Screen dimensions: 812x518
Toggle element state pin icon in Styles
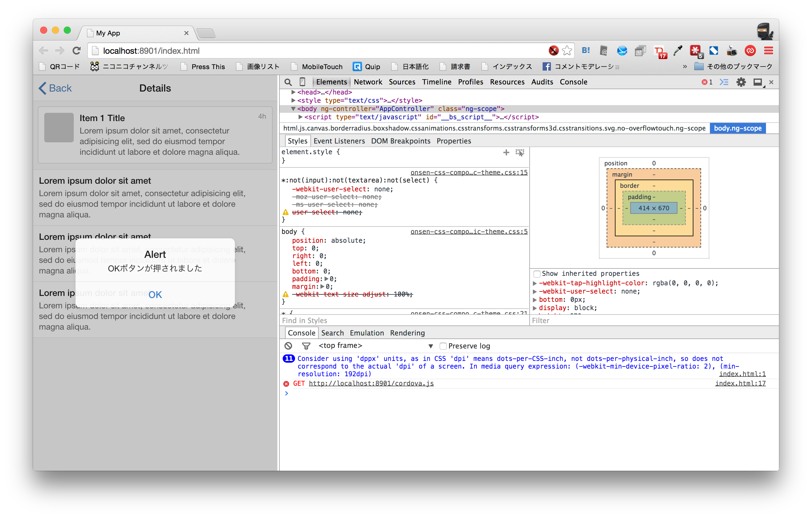pos(520,152)
